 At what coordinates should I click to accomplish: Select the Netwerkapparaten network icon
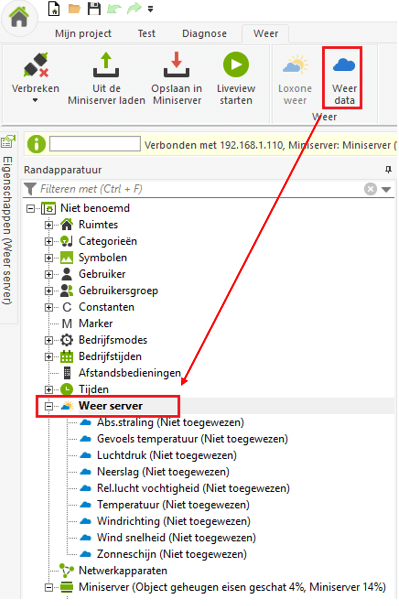pyautogui.click(x=66, y=570)
